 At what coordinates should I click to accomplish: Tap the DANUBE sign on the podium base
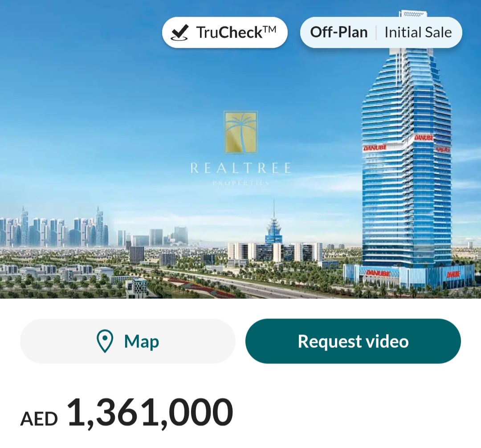(x=378, y=273)
